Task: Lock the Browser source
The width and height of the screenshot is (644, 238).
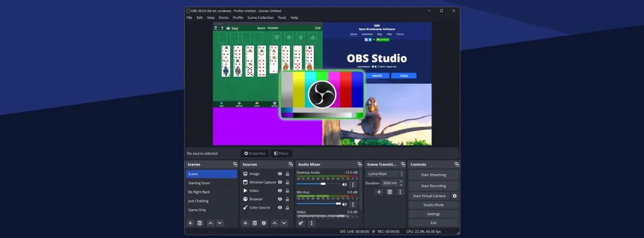Action: 288,199
